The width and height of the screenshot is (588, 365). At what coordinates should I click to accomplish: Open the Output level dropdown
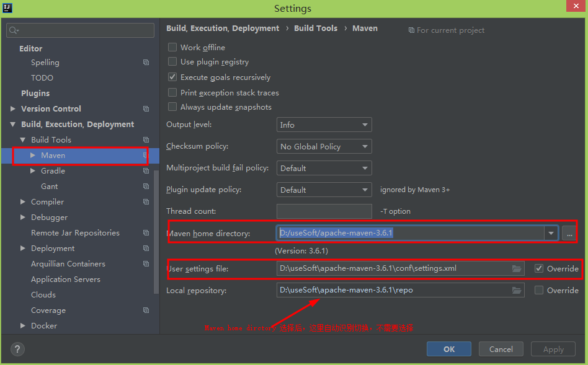coord(324,125)
